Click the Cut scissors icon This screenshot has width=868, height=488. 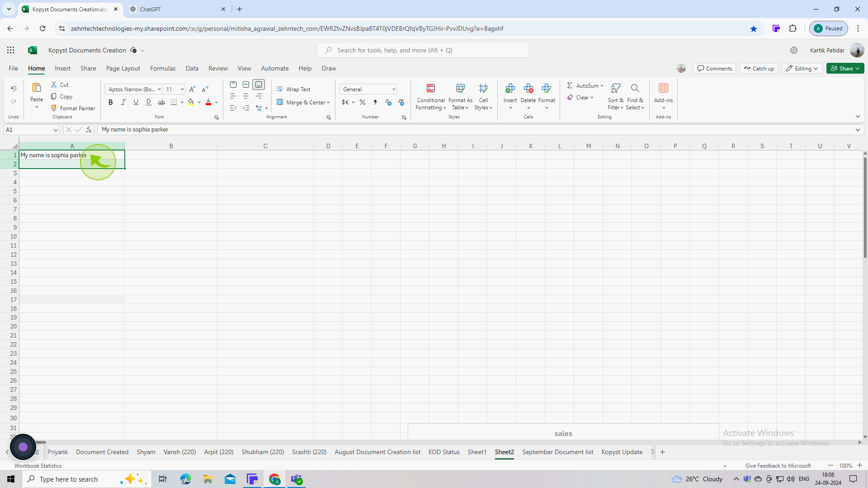54,84
